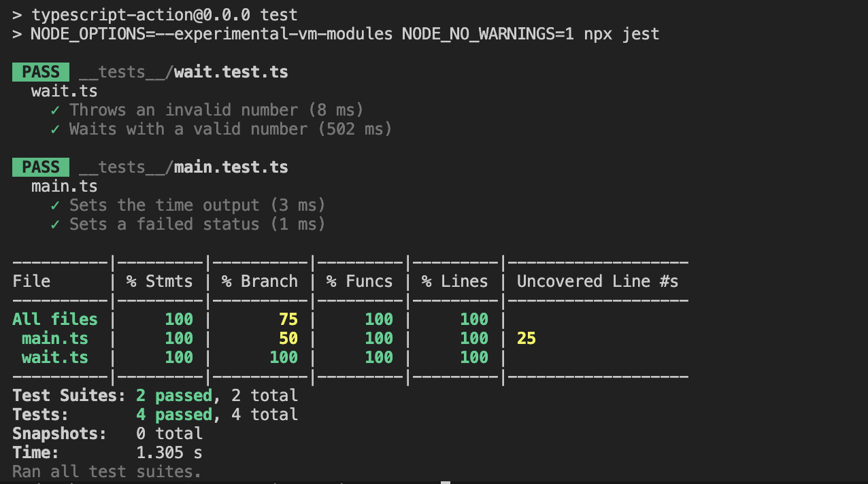Click the Time value 1.305 s
868x484 pixels.
(169, 453)
